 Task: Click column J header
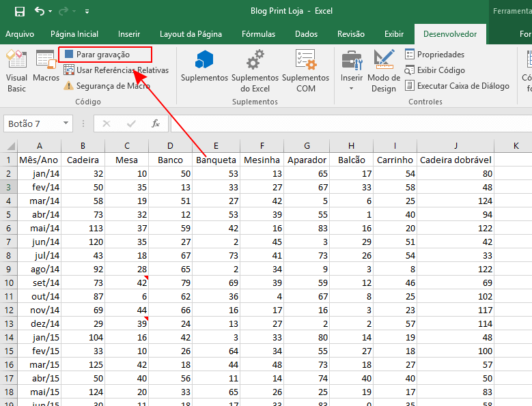(x=456, y=145)
